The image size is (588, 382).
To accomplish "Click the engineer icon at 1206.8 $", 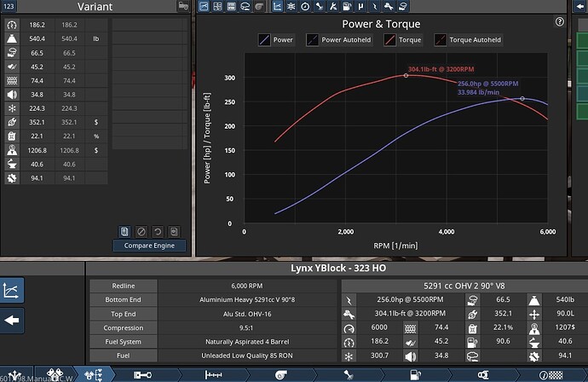I will tap(12, 150).
